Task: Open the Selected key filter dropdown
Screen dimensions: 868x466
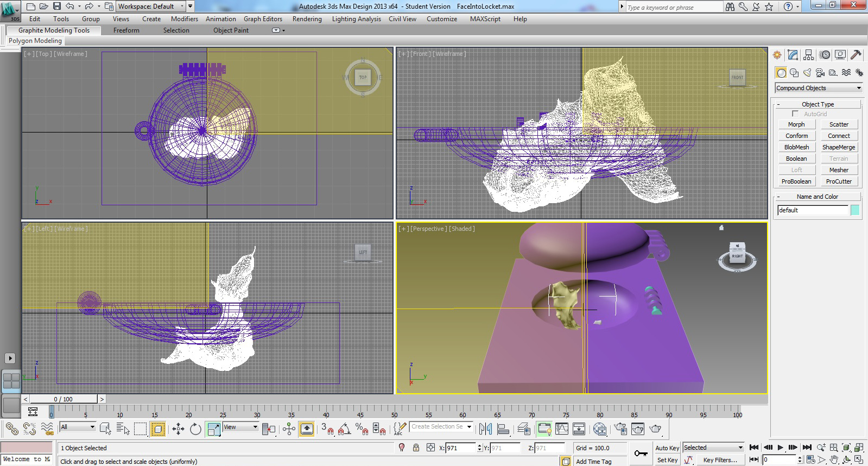Action: (713, 448)
